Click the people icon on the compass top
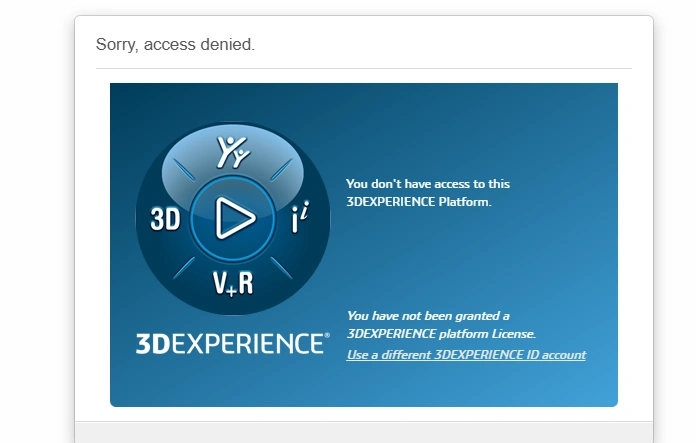 (x=233, y=152)
